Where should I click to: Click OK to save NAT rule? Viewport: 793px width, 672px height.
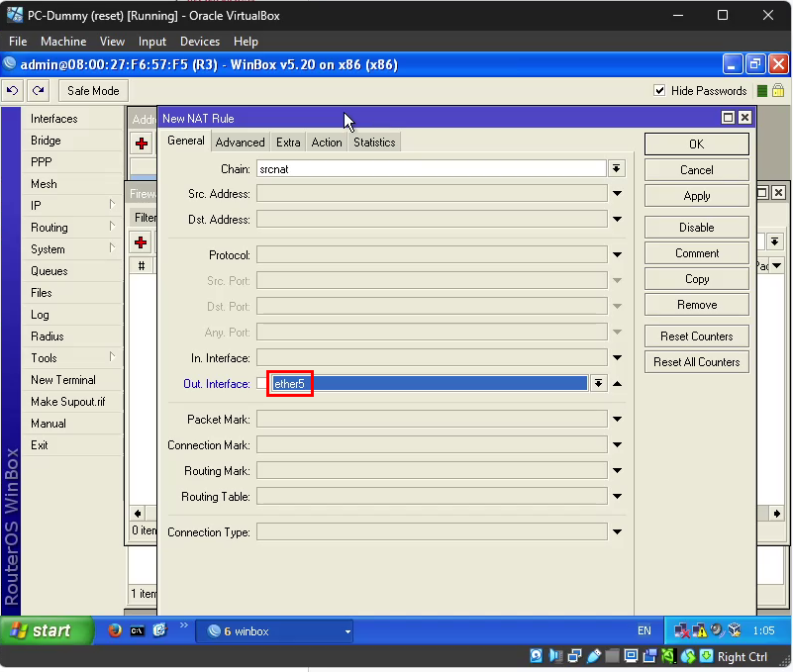point(696,144)
